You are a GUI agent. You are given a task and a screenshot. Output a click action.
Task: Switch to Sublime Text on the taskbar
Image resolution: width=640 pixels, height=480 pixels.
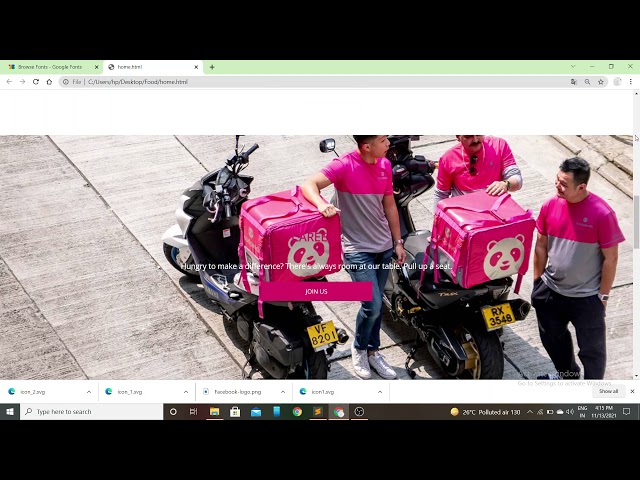pyautogui.click(x=318, y=412)
